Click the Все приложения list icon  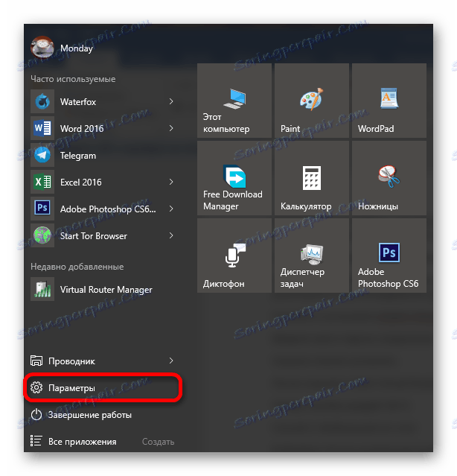click(x=36, y=441)
